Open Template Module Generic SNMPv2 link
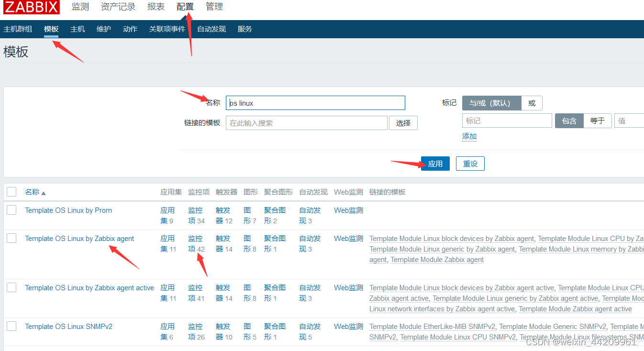The height and width of the screenshot is (351, 644). coord(553,327)
